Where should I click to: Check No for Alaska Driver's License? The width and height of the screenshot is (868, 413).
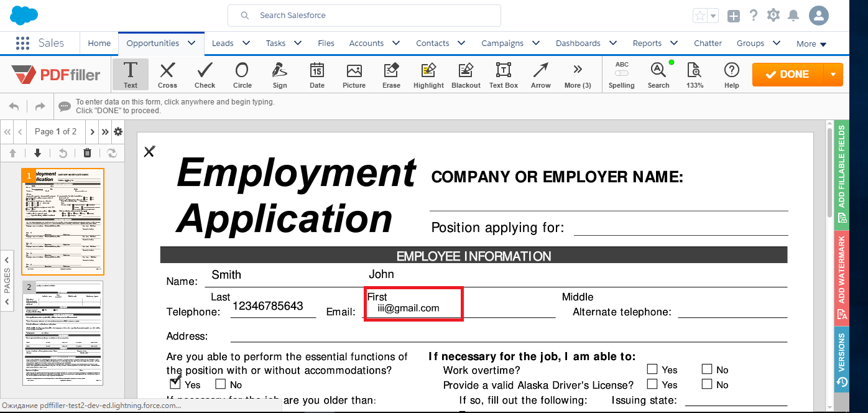click(707, 384)
